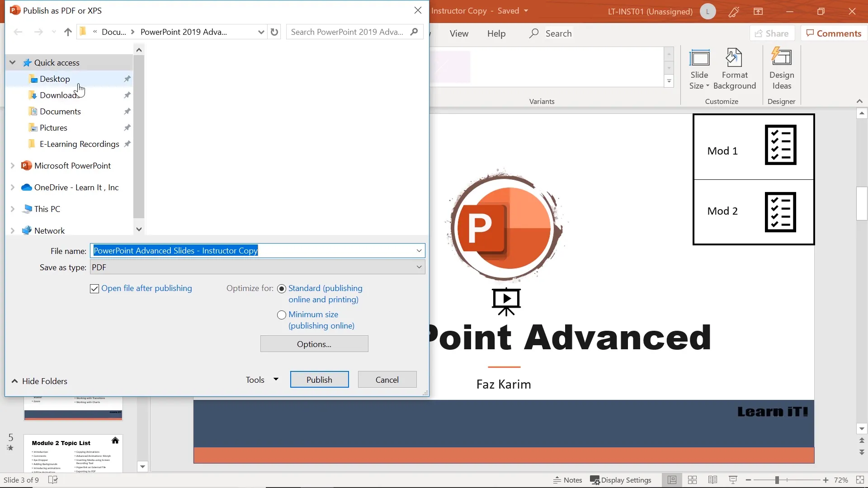Click the Slide Size icon in the ribbon
Screen dimensions: 868x488
pos(699,69)
